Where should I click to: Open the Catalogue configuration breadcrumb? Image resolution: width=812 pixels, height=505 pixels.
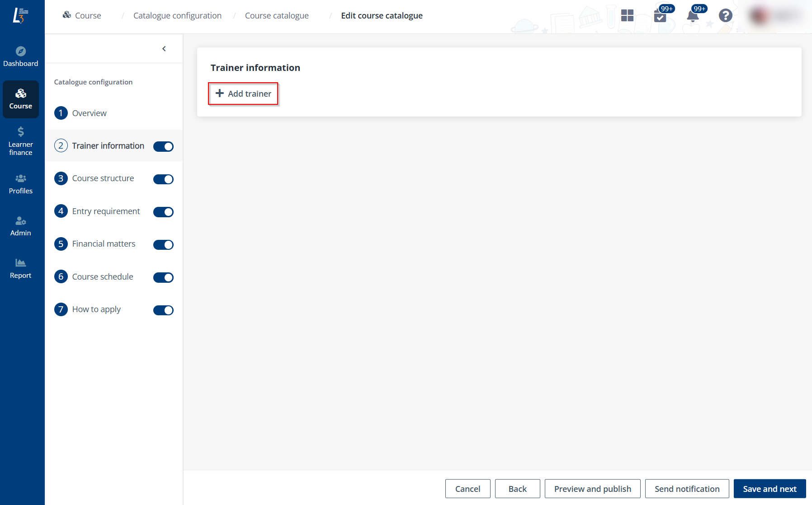177,15
